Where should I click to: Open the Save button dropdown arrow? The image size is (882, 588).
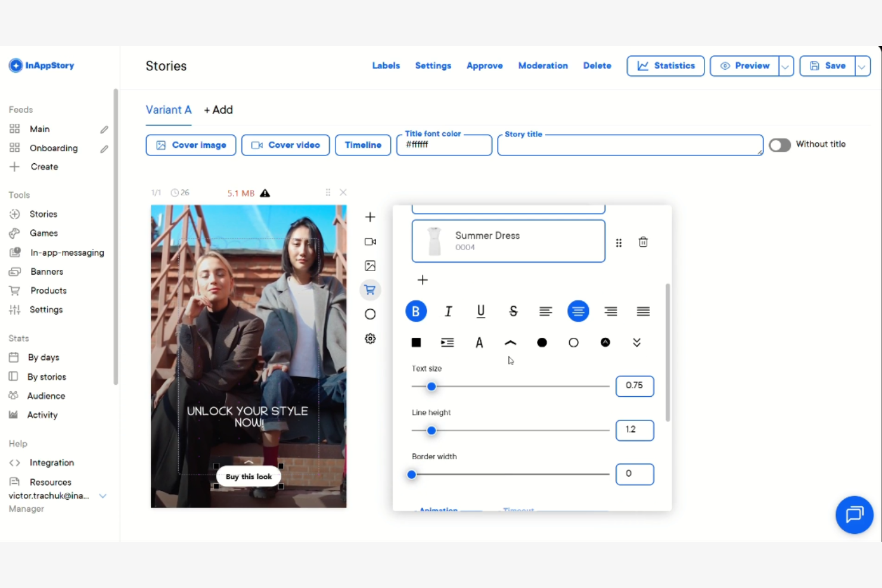click(x=862, y=66)
